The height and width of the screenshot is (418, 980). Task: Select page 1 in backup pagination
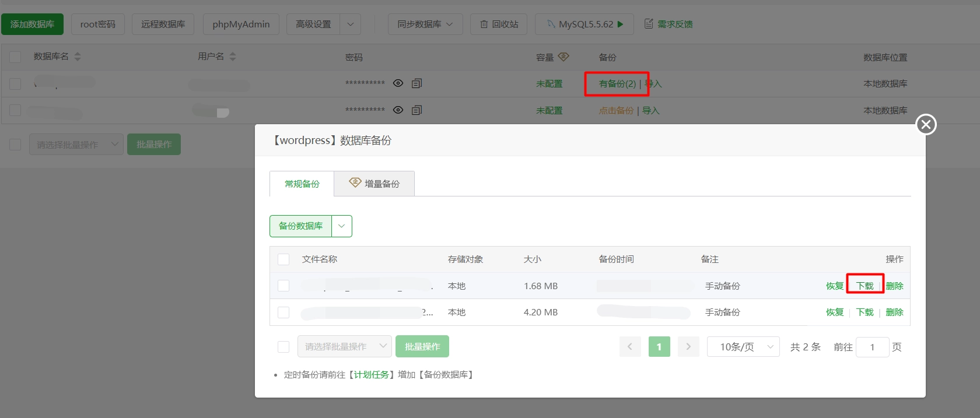point(659,346)
